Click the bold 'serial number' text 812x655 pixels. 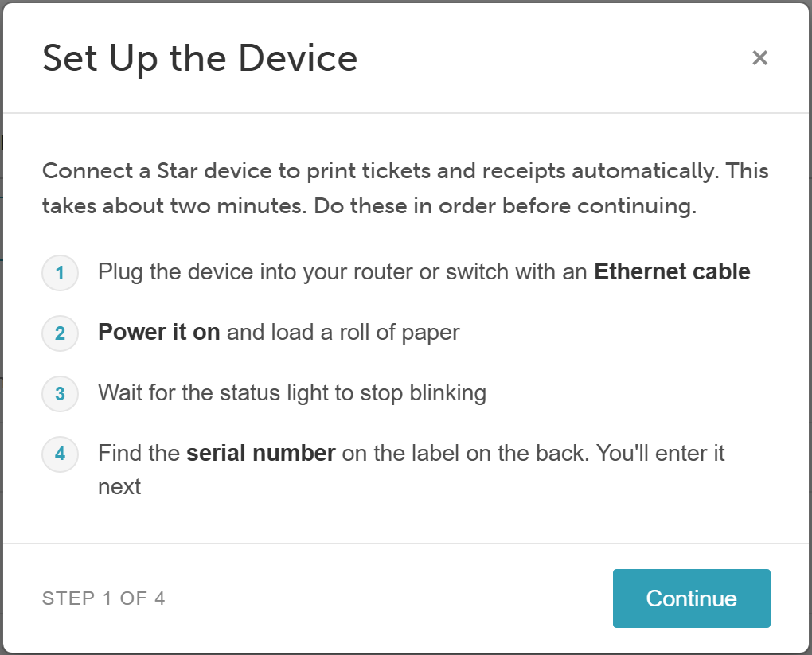point(261,453)
